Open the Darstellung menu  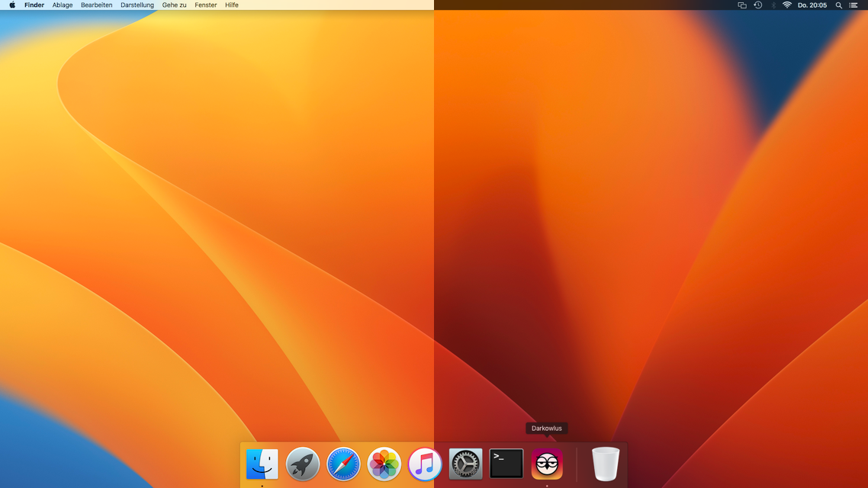(x=137, y=5)
